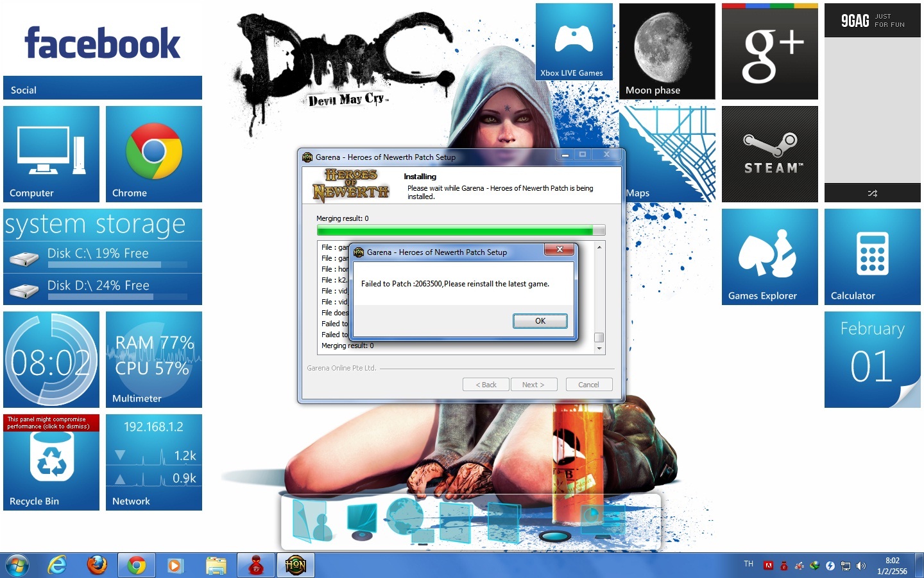Open the 9GAG Just For Fun header
Viewport: 924px width, 578px height.
pos(873,21)
